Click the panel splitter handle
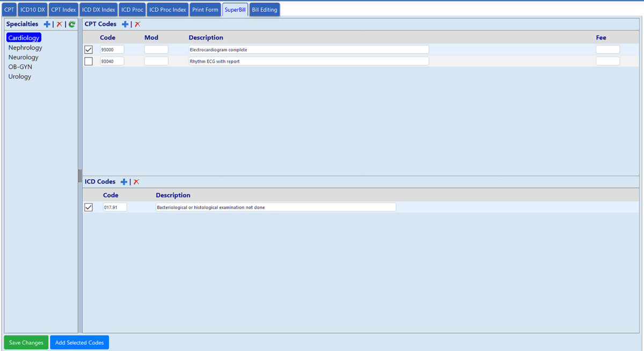644x351 pixels. coord(80,175)
